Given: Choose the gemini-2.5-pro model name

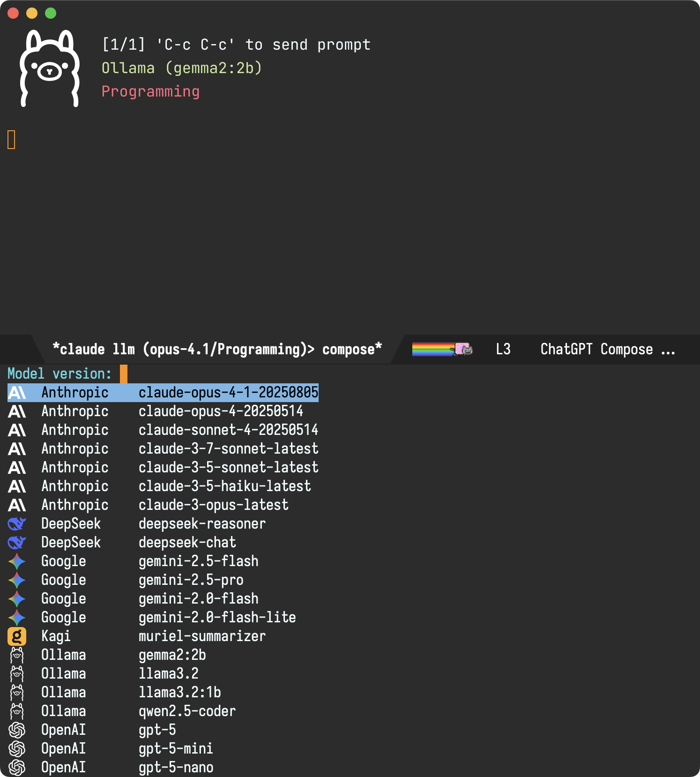Looking at the screenshot, I should (x=191, y=580).
